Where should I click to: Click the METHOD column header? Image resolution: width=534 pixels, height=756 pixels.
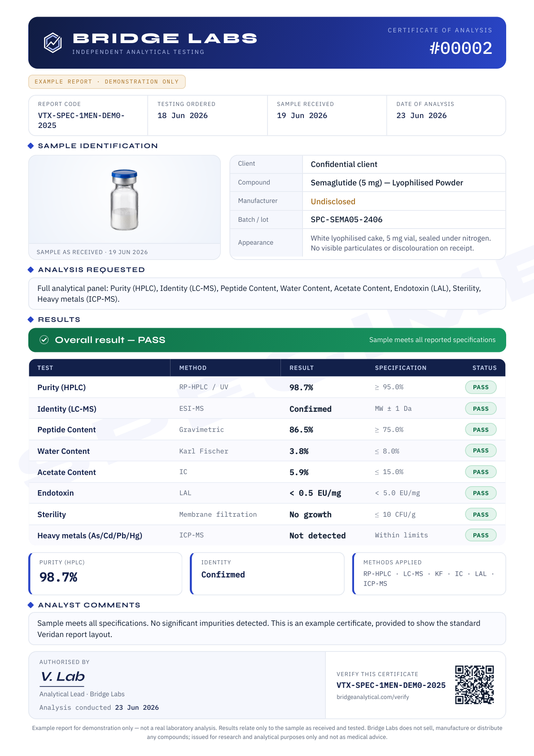(193, 368)
